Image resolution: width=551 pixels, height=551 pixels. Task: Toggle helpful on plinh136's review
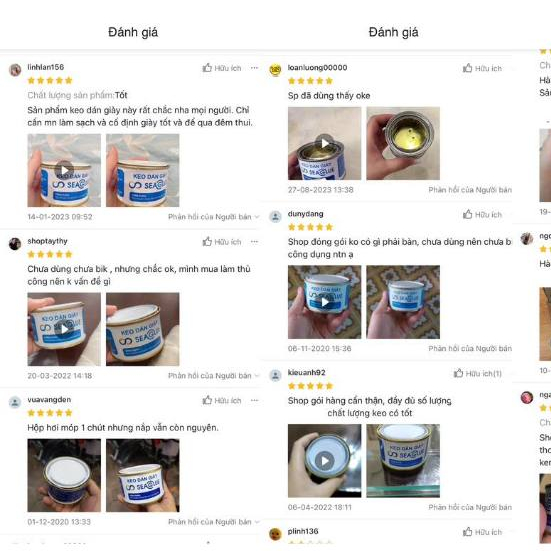click(x=482, y=532)
